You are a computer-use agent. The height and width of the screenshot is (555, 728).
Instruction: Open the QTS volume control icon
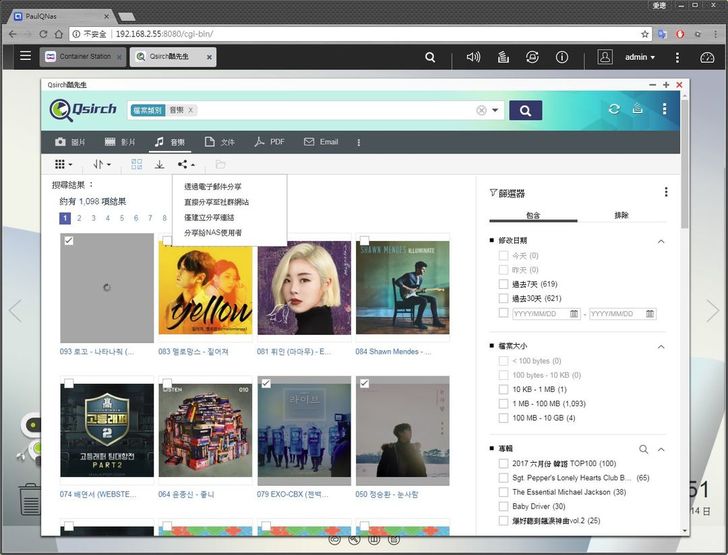473,57
